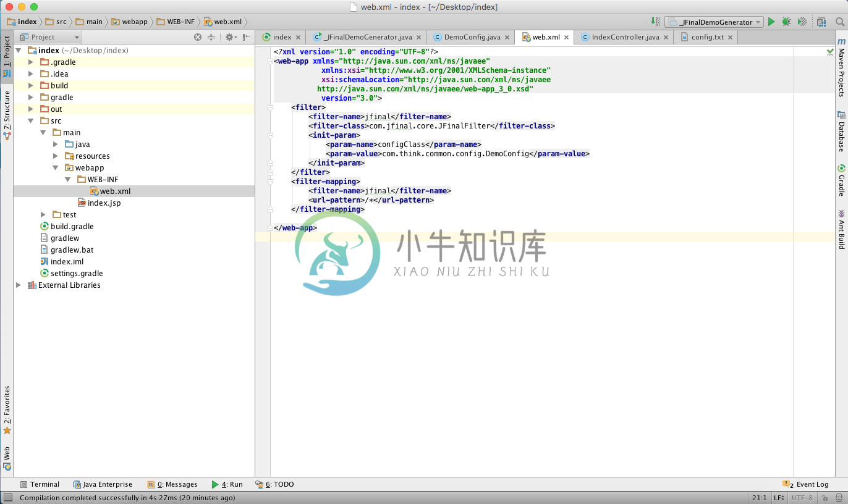The height and width of the screenshot is (504, 848).
Task: Open the 2: Favorites tool window
Action: tap(7, 410)
